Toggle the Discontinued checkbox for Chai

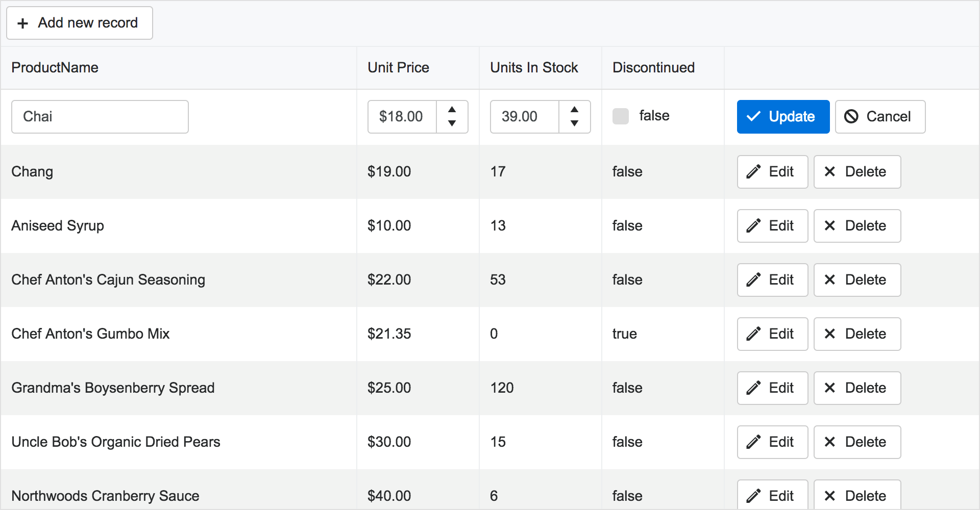point(620,116)
